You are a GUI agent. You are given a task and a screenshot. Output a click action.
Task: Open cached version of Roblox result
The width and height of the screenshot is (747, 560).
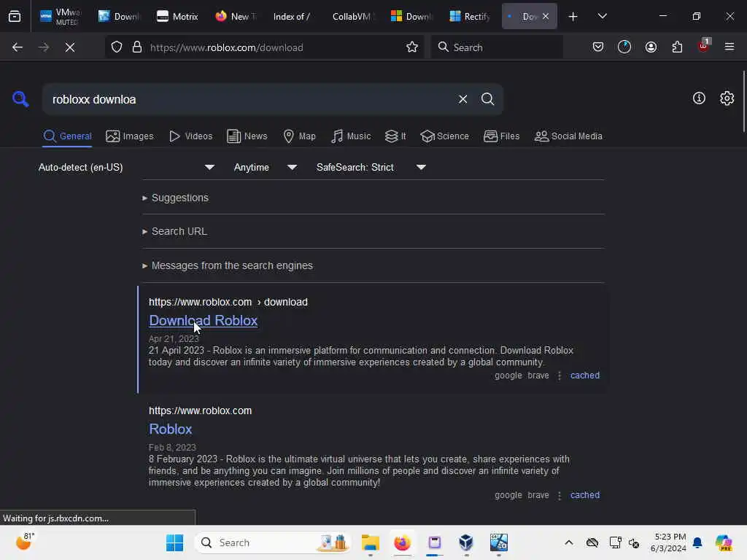[x=585, y=495]
